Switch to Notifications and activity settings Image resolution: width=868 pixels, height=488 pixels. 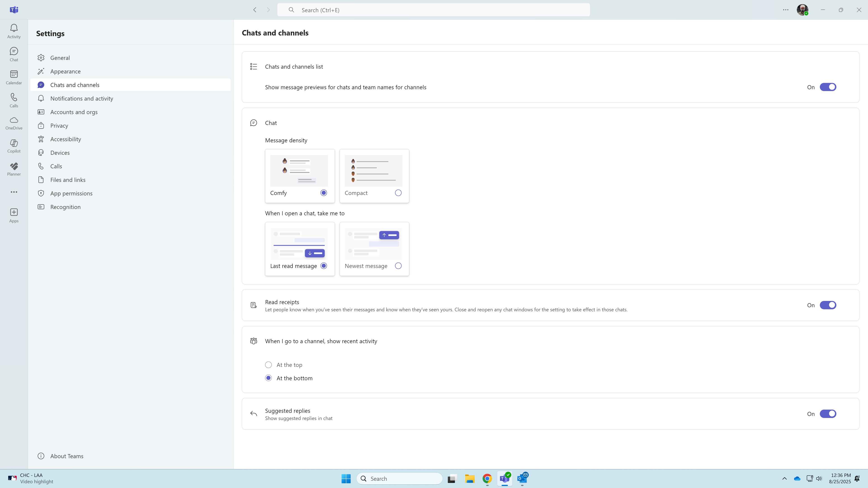[82, 98]
